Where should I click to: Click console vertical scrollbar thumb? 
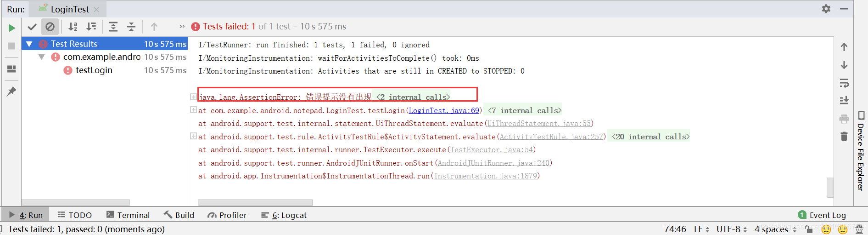830,188
